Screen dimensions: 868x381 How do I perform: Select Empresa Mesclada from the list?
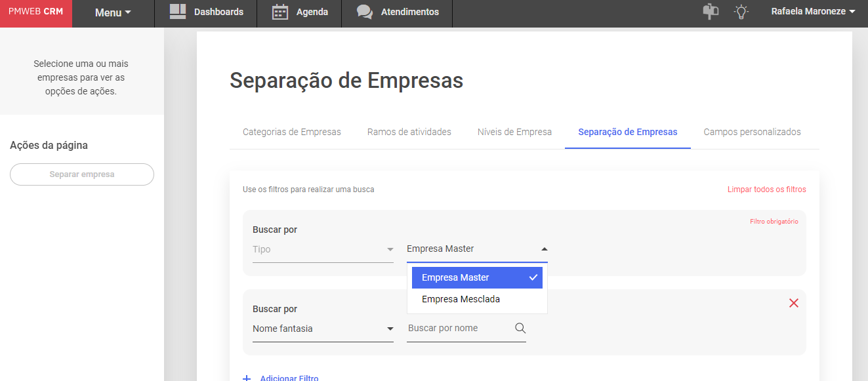(x=477, y=299)
